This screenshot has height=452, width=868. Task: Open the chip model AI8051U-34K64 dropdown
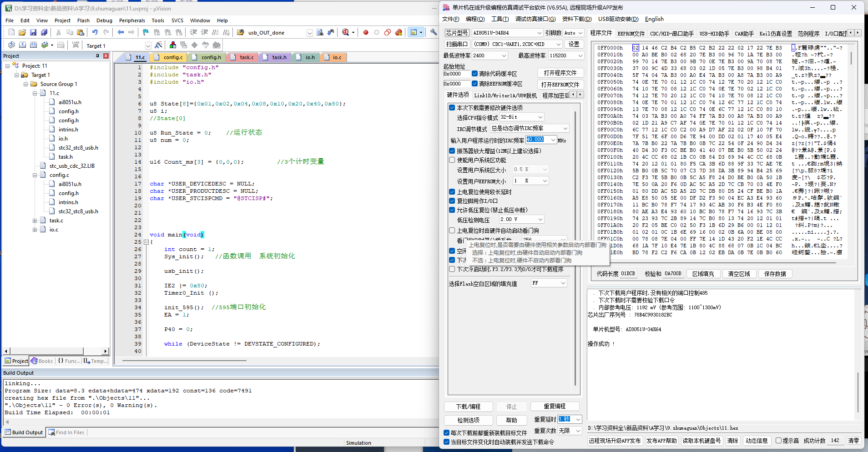[x=539, y=33]
